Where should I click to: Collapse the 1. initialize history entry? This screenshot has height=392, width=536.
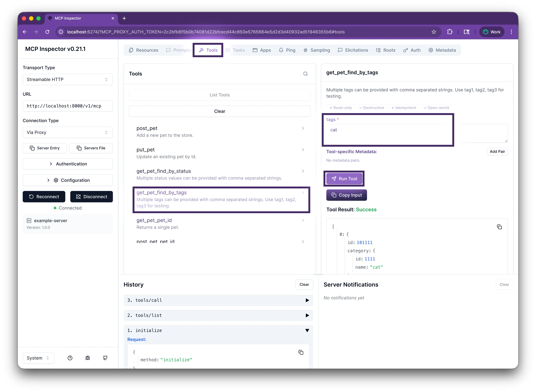[x=218, y=330]
